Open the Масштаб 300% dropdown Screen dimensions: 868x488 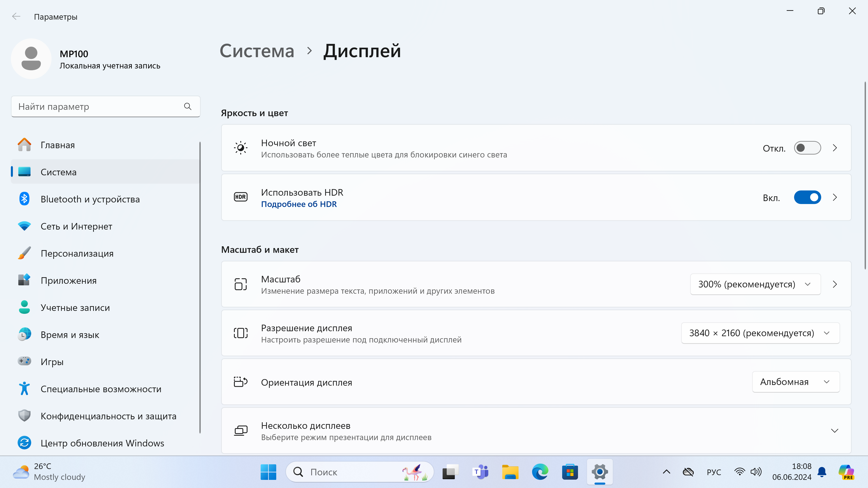755,284
